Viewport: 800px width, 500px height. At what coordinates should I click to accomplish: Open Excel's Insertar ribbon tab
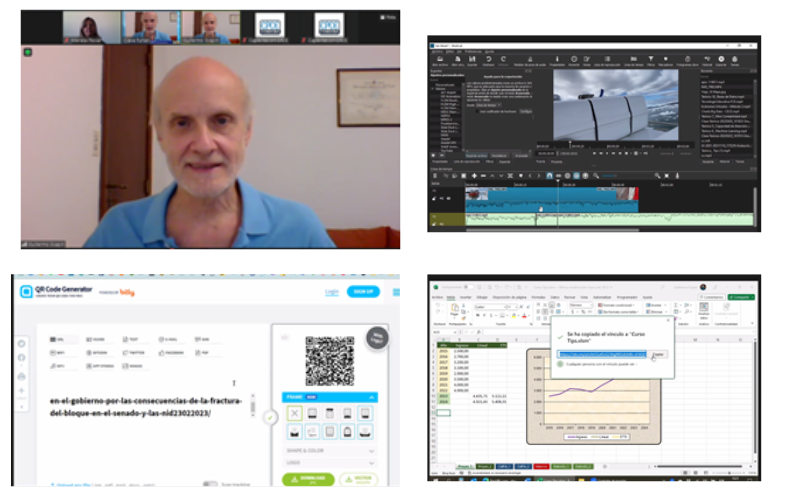click(465, 297)
